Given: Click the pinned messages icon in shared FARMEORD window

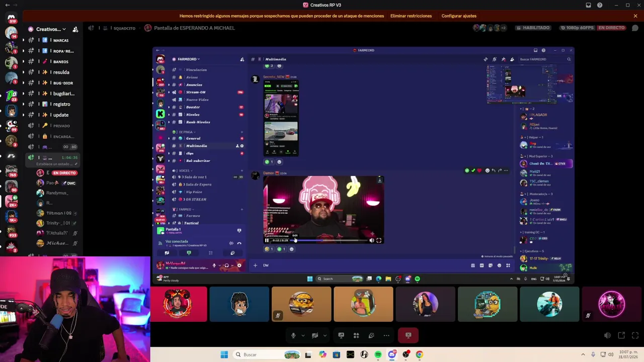Looking at the screenshot, I should click(x=503, y=59).
